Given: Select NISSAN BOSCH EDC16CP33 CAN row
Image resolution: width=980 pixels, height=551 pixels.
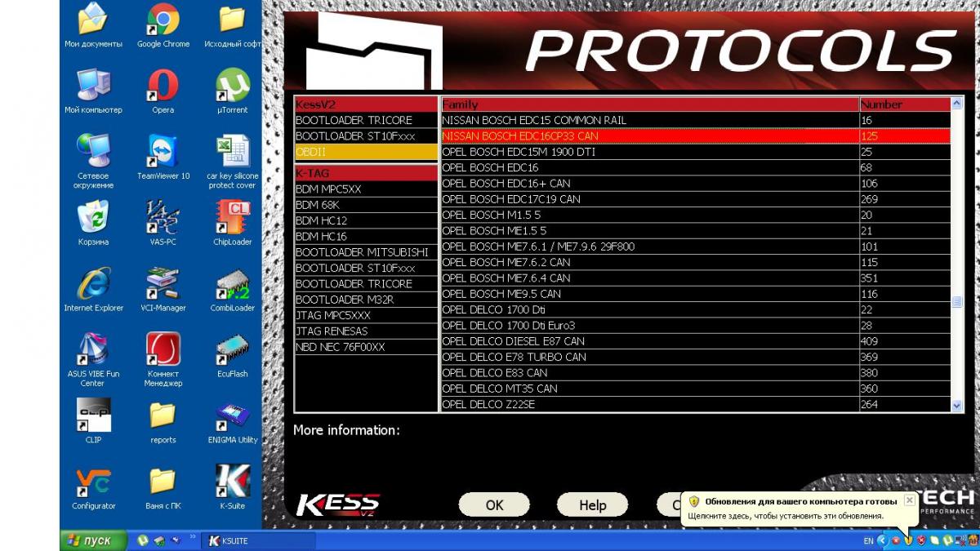Looking at the screenshot, I should (x=696, y=136).
